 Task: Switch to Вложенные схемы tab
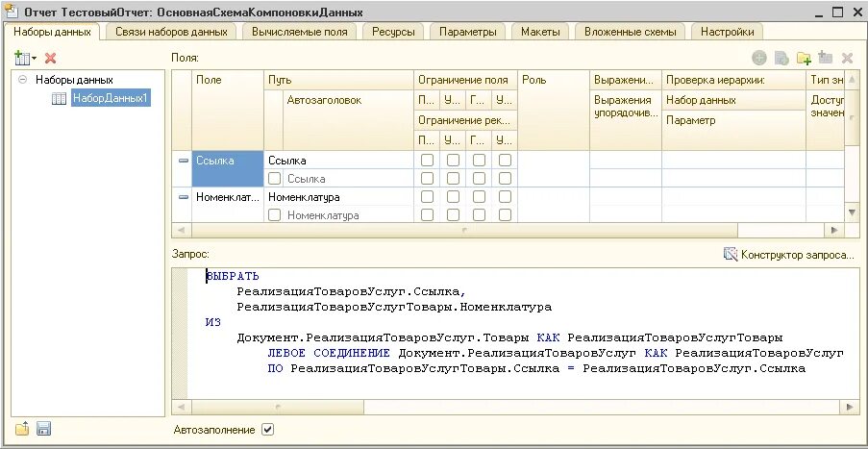tap(630, 32)
